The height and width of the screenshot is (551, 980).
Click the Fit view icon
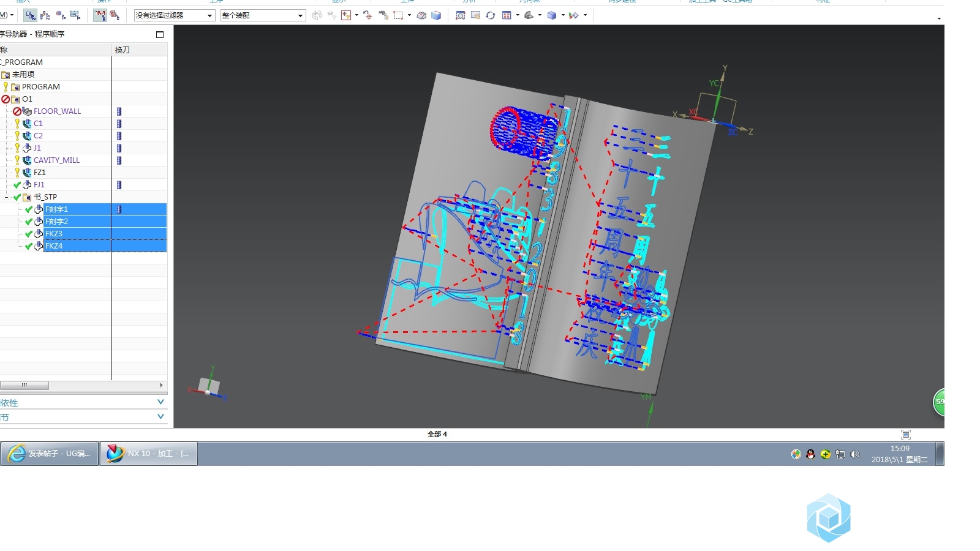tap(507, 15)
